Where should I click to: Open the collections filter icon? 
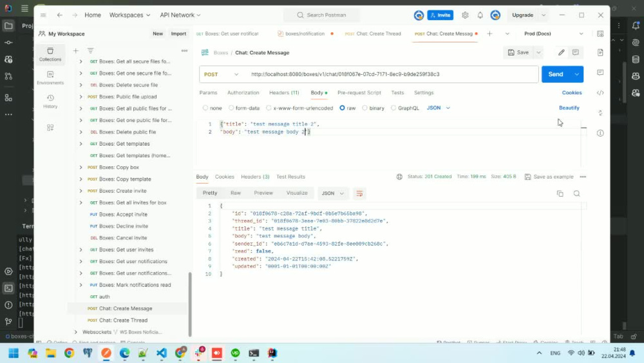point(90,50)
